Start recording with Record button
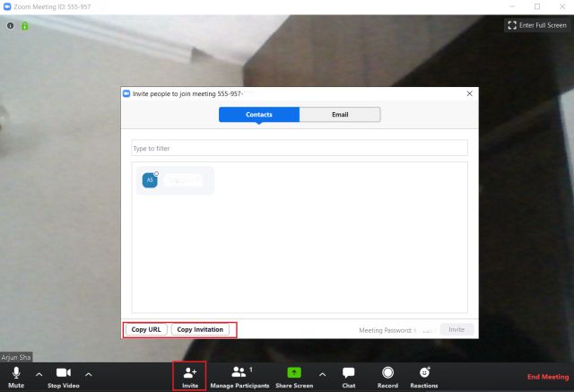The width and height of the screenshot is (574, 392). click(387, 378)
